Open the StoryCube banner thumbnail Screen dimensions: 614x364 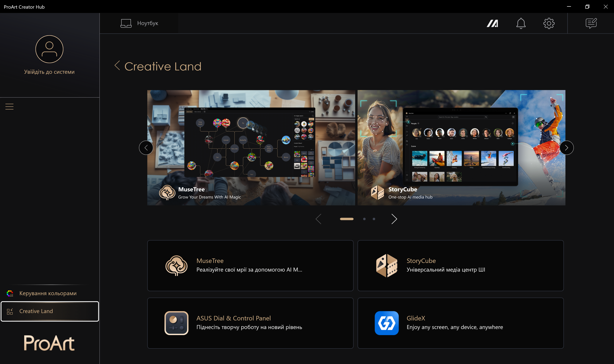point(461,148)
